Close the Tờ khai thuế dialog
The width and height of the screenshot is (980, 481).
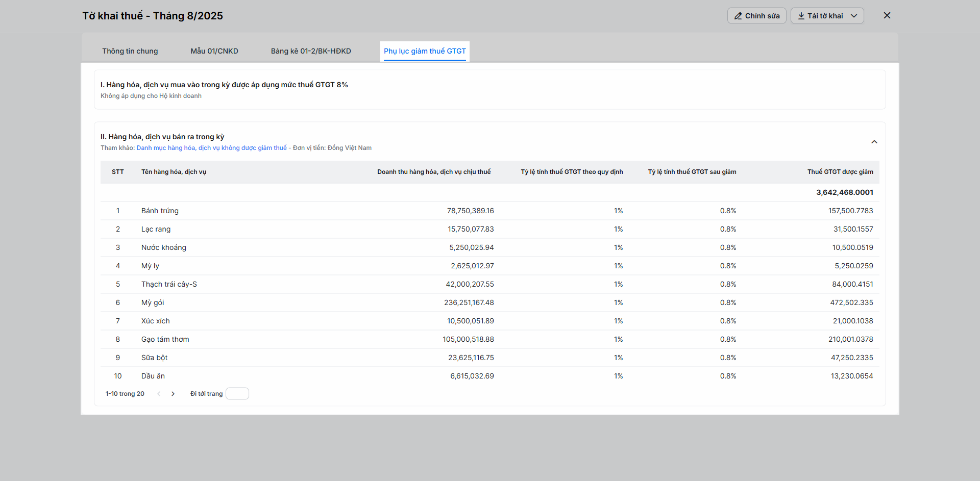[887, 15]
